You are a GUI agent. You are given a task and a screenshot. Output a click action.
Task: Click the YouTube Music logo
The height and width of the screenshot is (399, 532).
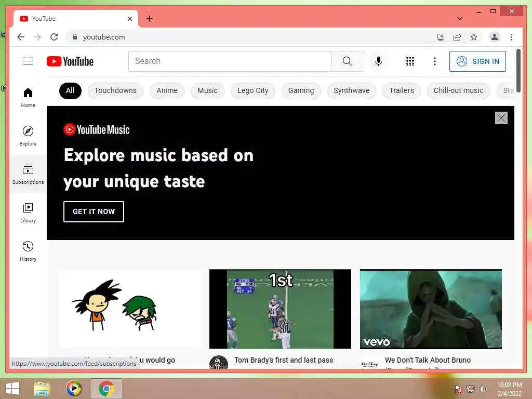pos(96,129)
